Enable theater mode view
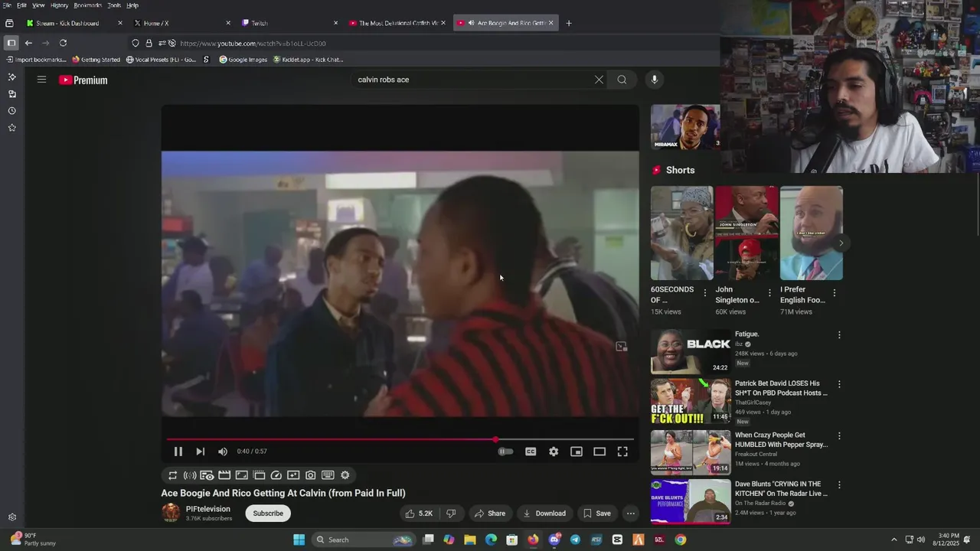 coord(599,452)
